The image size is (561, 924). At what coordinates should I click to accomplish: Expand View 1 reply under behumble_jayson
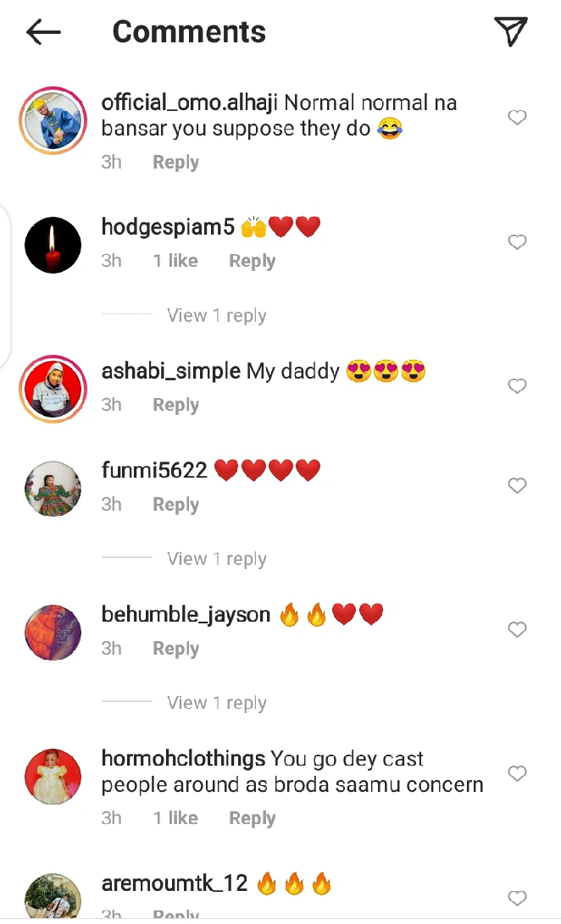(x=216, y=702)
